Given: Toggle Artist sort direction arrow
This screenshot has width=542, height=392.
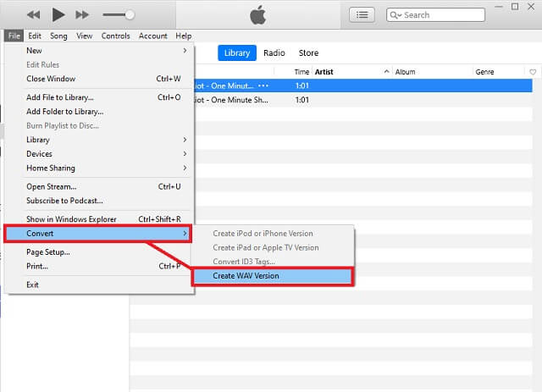Looking at the screenshot, I should tap(386, 72).
